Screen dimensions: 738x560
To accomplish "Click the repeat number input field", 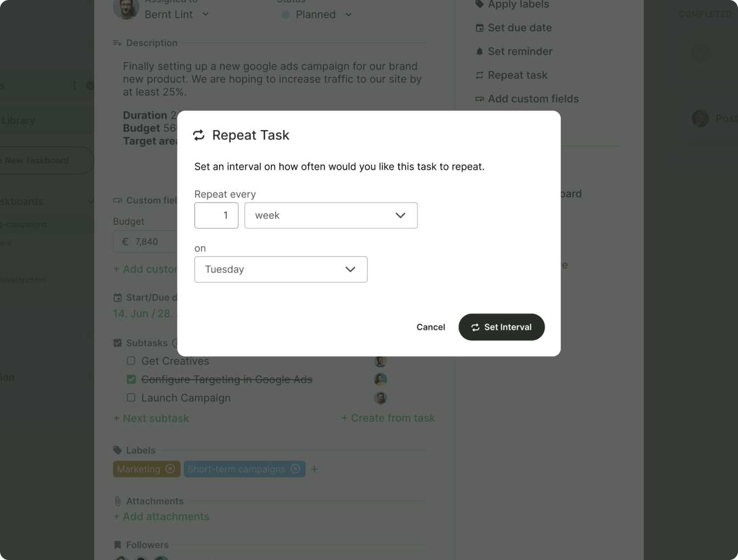I will 216,215.
